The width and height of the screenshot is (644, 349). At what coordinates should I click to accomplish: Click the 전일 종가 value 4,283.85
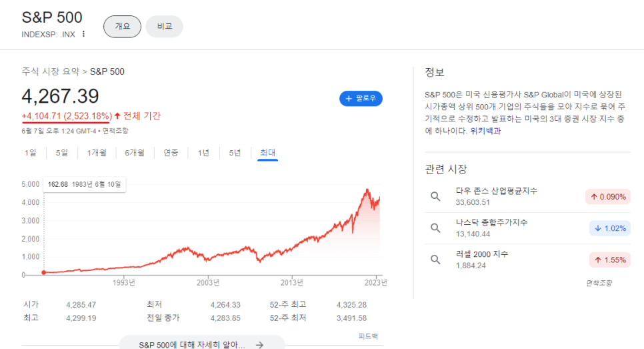click(225, 318)
